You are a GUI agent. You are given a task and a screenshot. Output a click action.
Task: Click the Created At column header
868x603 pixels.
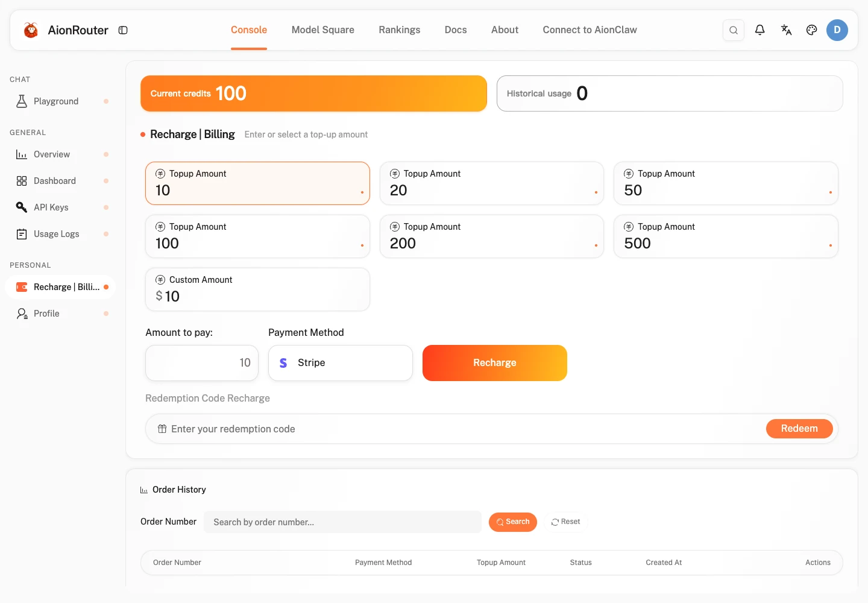[664, 563]
